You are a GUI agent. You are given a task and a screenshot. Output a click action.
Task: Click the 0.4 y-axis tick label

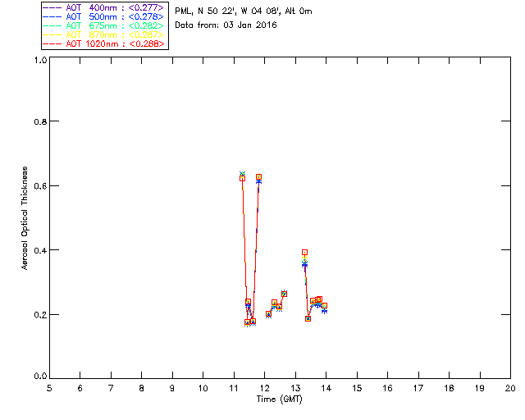(40, 250)
